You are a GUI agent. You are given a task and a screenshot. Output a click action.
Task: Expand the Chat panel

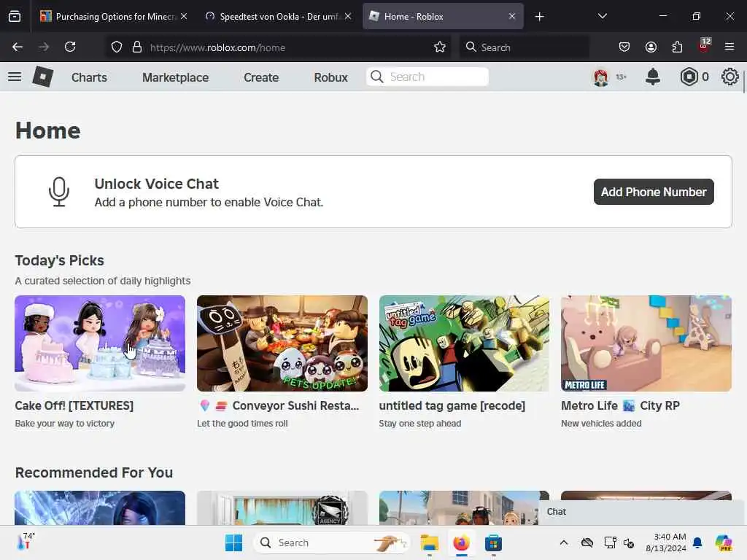coord(641,512)
